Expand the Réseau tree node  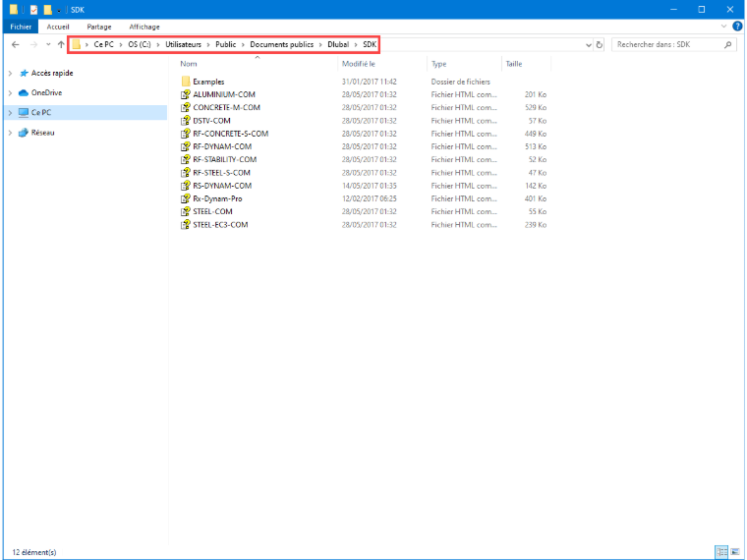(x=11, y=133)
